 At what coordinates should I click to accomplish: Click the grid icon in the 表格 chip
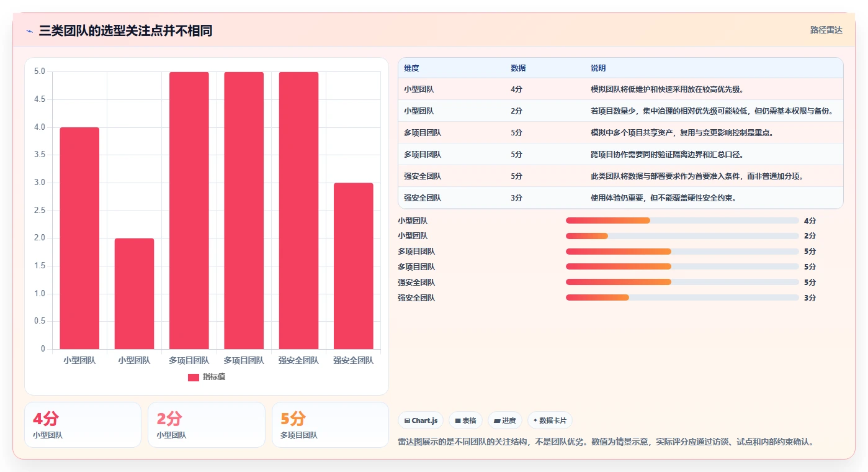click(x=458, y=420)
